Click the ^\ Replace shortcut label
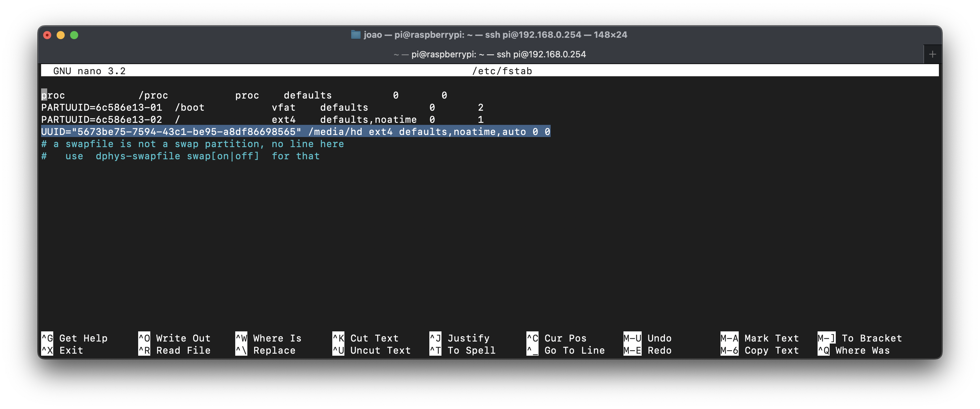 [265, 350]
